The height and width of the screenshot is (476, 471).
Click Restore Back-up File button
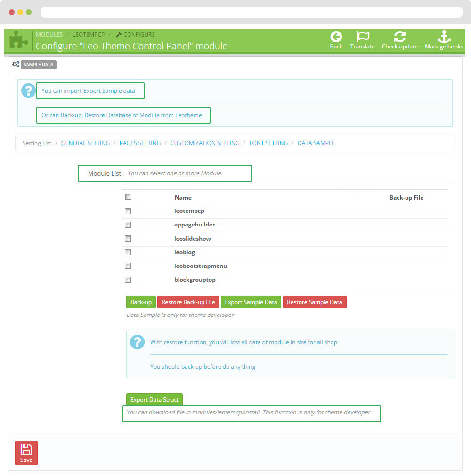point(188,302)
